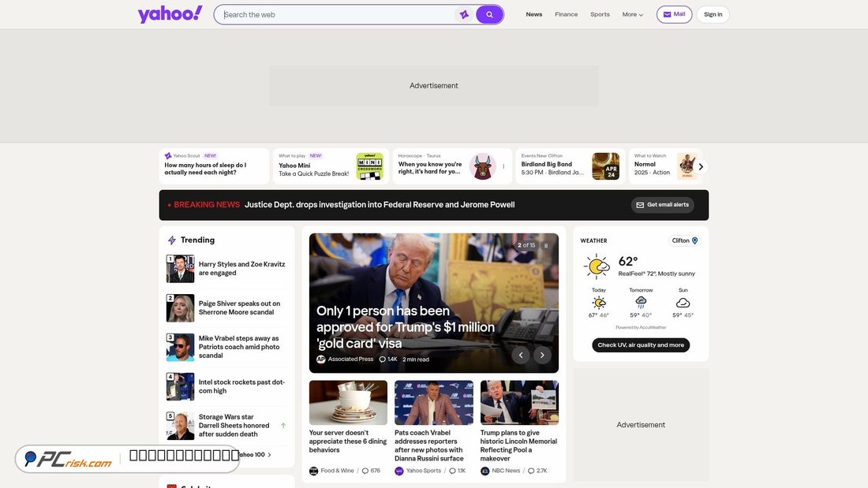Open the Powered by AccuWeather link
This screenshot has height=488, width=868.
[641, 327]
